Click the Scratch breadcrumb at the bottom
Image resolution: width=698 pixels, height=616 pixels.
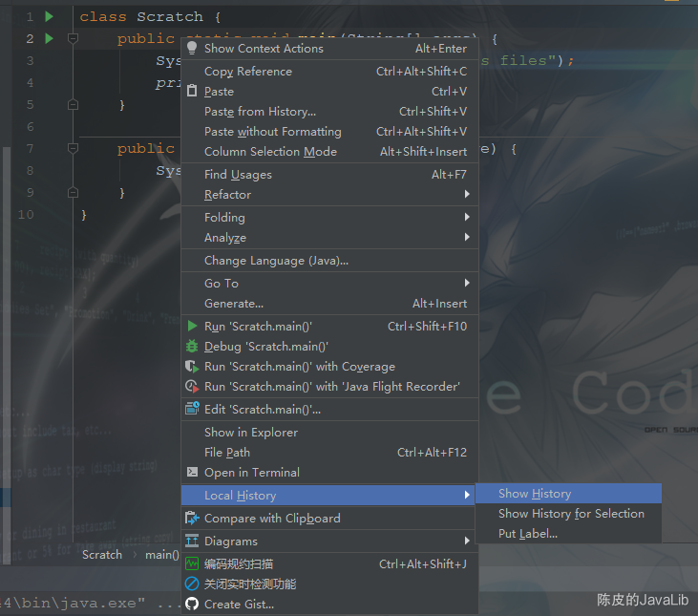pos(102,555)
